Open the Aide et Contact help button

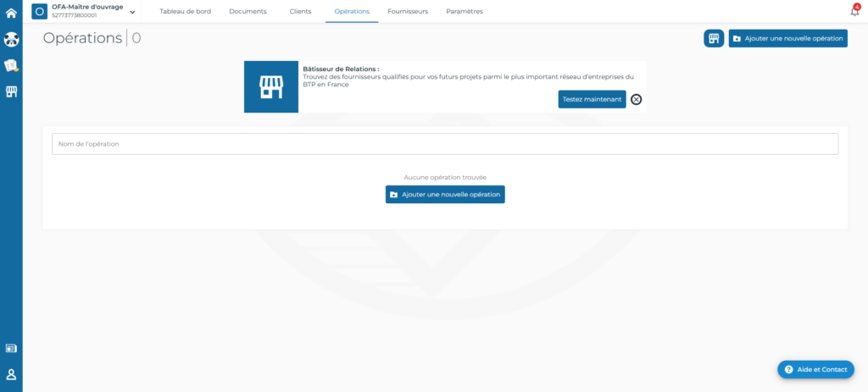(815, 370)
